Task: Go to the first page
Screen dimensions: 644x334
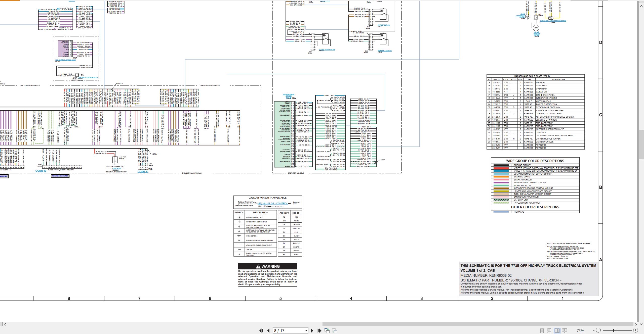Action: [x=261, y=330]
